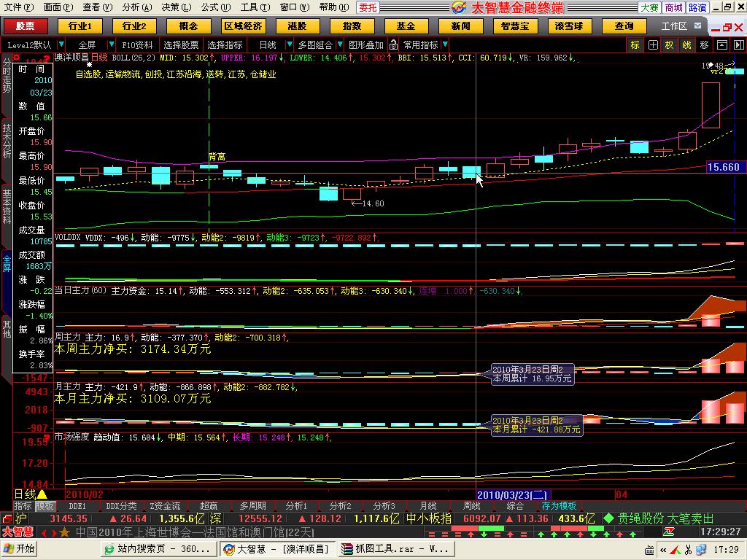Screen dimensions: 747x560
Task: Click the 委托 order entry icon
Action: [x=368, y=7]
